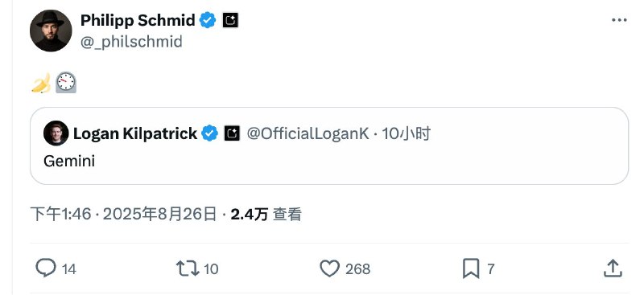Click the black affiliation badge beside Philipp's name
Viewport: 644px width, 295px height.
pyautogui.click(x=230, y=20)
